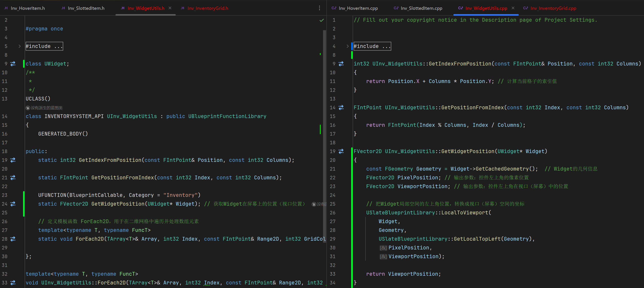Click gutter icon beside static void ForEach2D declaration
The image size is (644, 288).
point(13,239)
